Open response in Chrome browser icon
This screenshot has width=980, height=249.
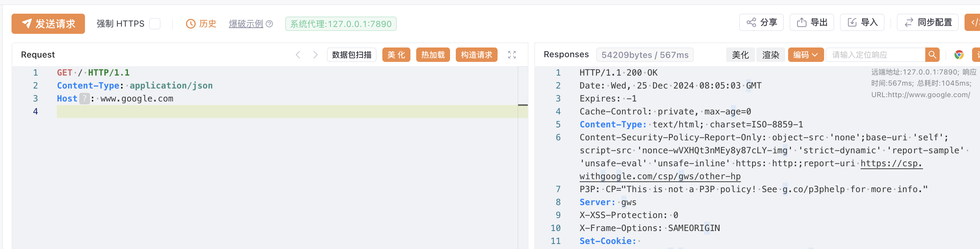pyautogui.click(x=959, y=55)
